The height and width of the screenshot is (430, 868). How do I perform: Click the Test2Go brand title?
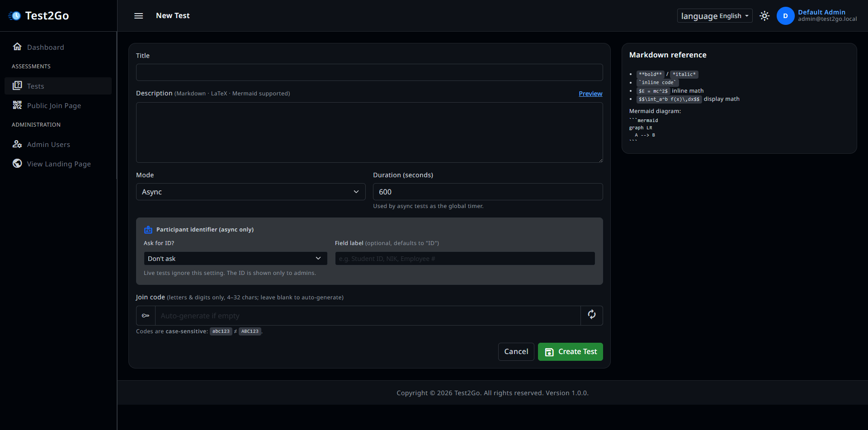47,16
